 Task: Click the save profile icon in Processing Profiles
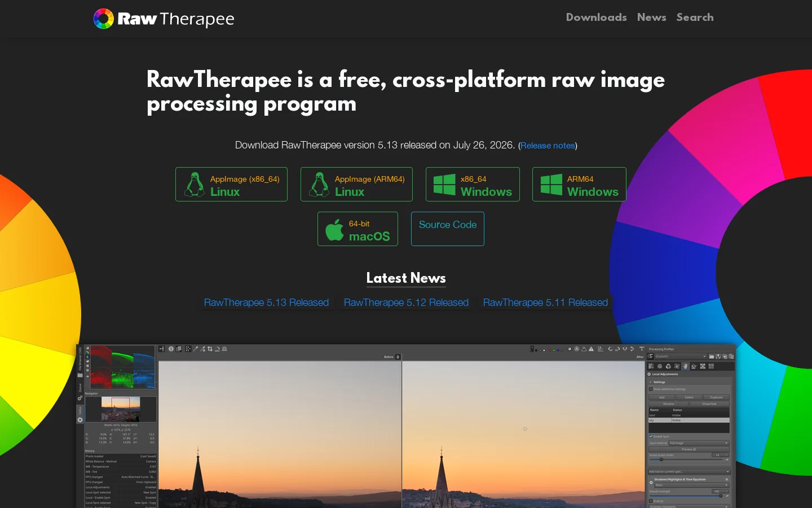pyautogui.click(x=718, y=357)
